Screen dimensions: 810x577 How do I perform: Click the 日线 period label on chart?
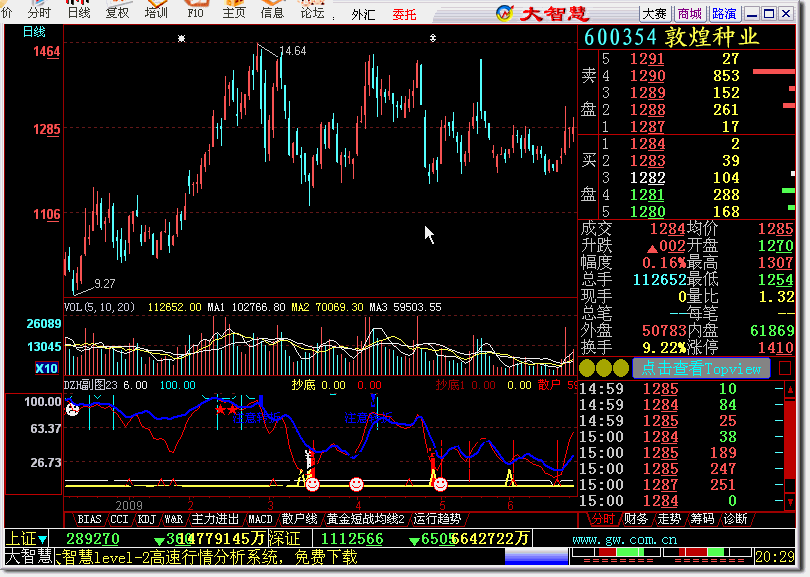pos(35,32)
